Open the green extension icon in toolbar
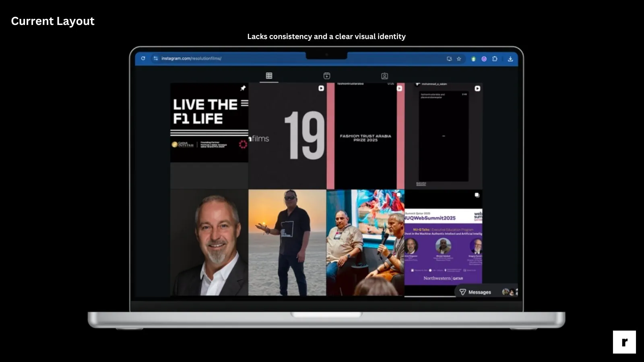 click(x=473, y=59)
